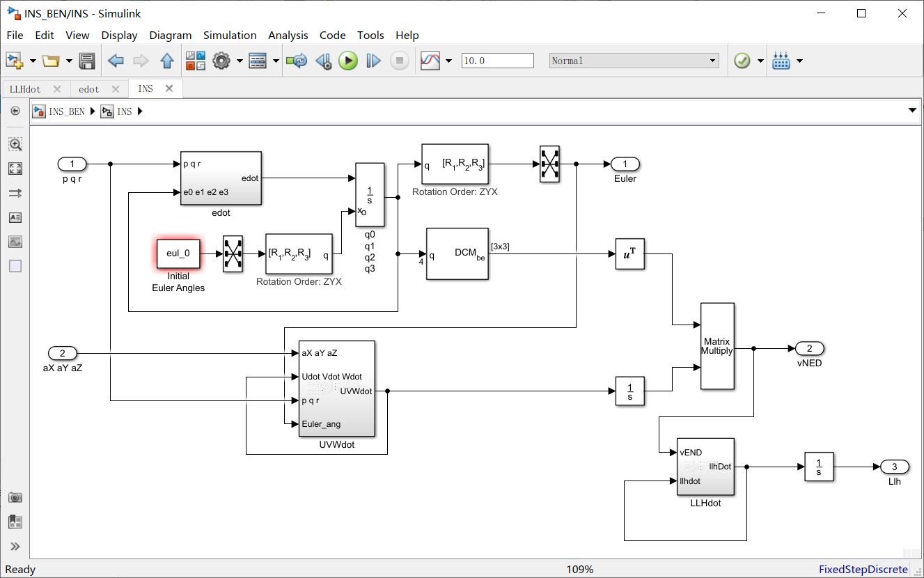This screenshot has height=578, width=924.
Task: Click the Fit to View icon
Action: point(15,169)
